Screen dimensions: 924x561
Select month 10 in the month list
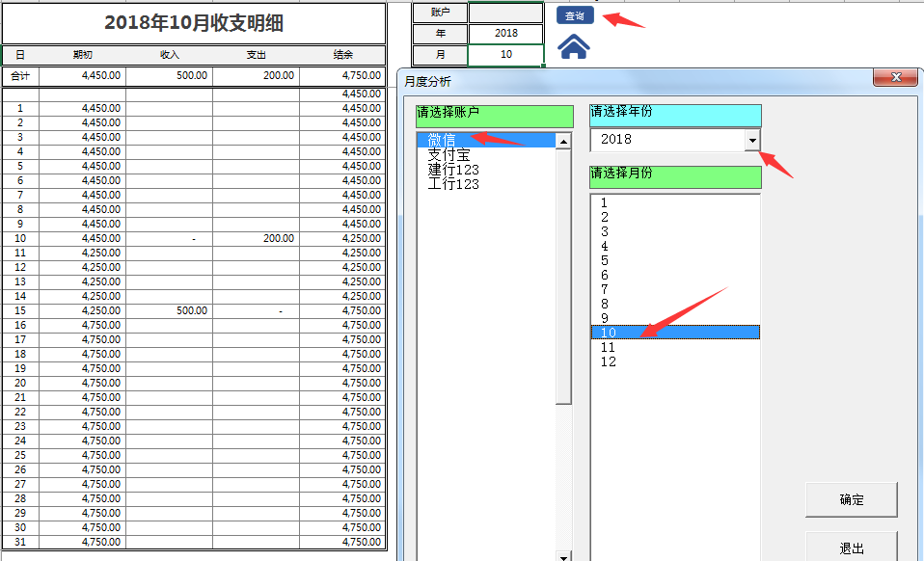coord(675,333)
